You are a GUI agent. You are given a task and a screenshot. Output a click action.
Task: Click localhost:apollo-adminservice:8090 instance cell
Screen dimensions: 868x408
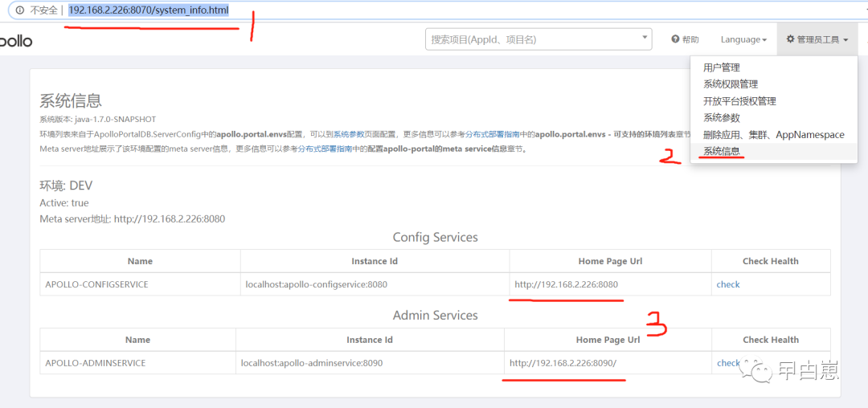coord(370,363)
